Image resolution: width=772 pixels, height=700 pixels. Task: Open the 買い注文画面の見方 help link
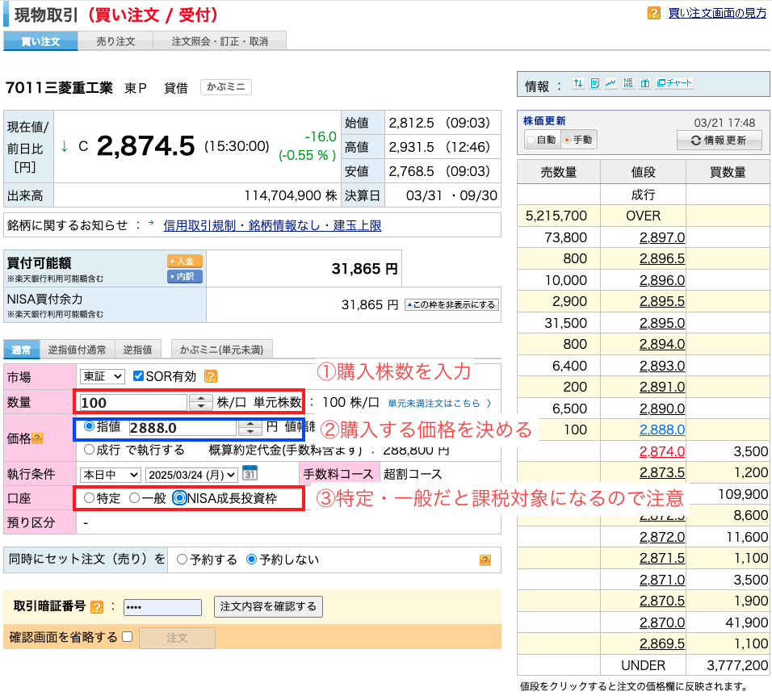click(717, 13)
